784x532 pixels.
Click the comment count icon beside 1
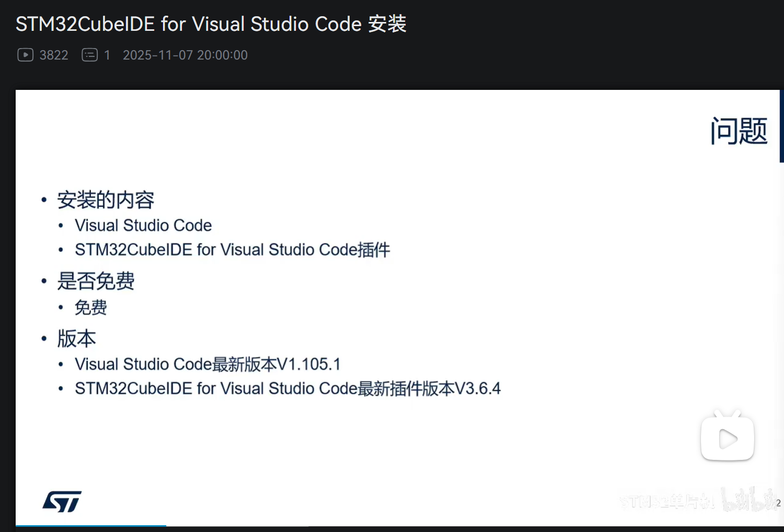90,55
